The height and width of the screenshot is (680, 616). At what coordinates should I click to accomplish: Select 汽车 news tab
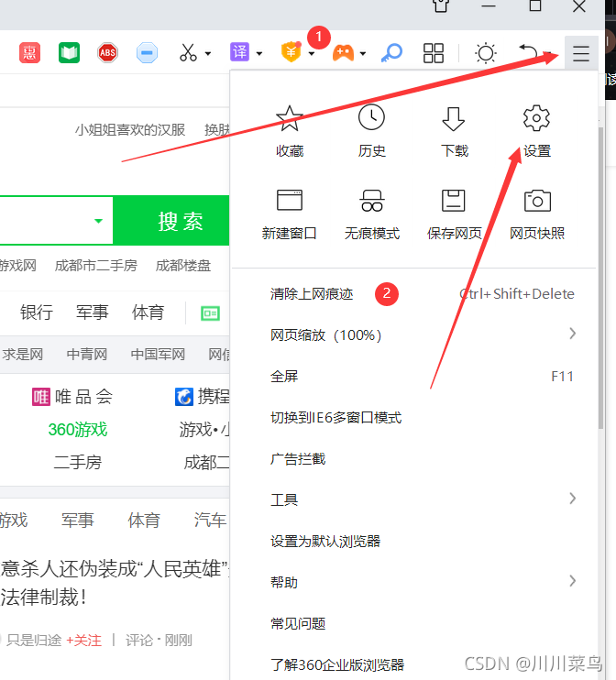pyautogui.click(x=211, y=520)
